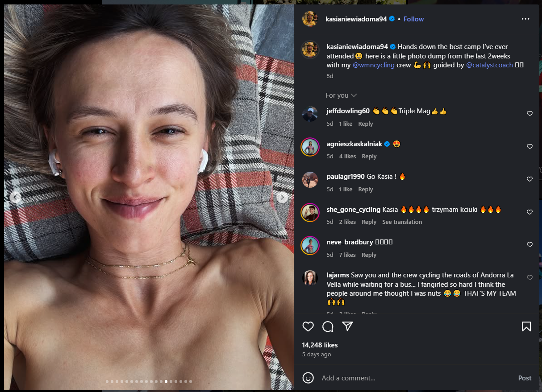
Task: Click in the Add a comment field
Action: [415, 378]
